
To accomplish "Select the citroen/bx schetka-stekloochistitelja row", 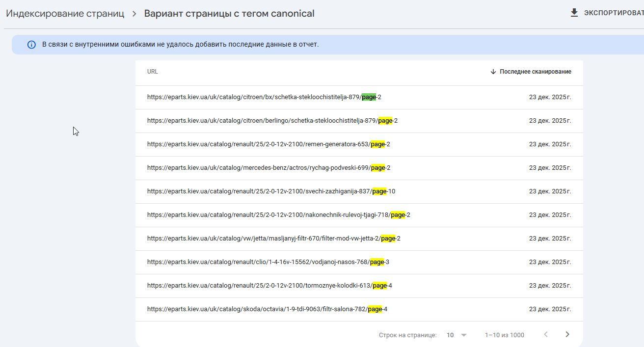I will coord(264,97).
